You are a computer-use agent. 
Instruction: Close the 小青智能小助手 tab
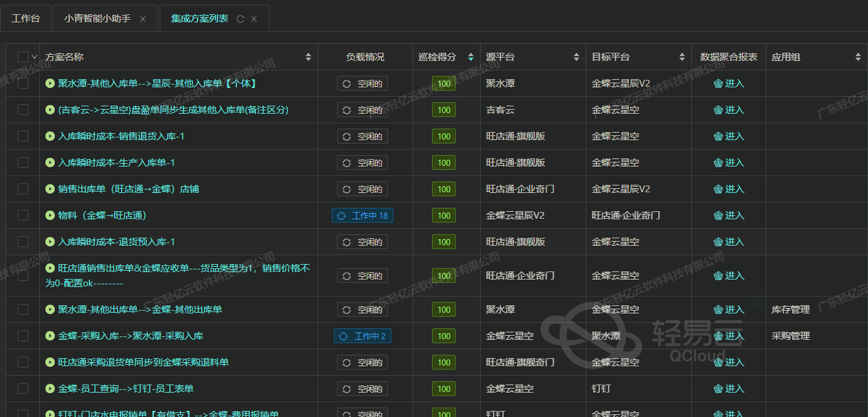coord(143,19)
